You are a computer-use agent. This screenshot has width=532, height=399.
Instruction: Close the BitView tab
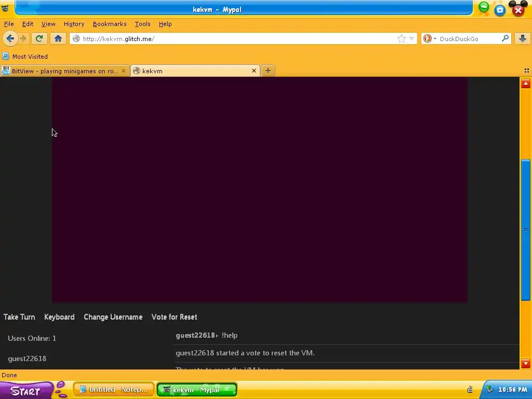click(124, 71)
